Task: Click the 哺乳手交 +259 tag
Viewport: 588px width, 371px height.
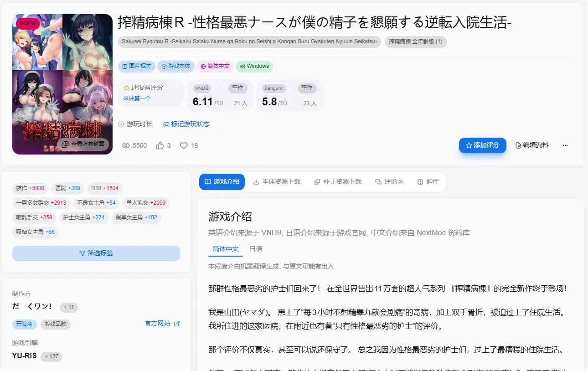Action: 34,217
